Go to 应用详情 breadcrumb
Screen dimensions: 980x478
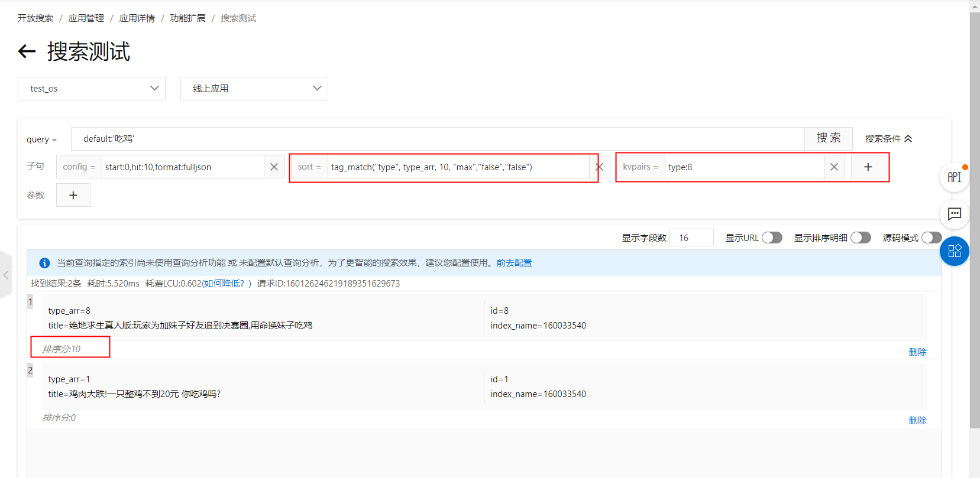tap(137, 18)
